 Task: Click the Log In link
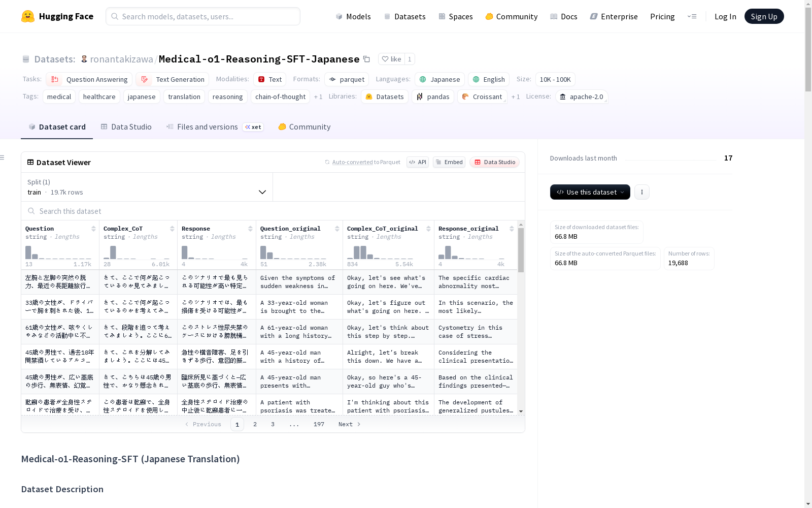pos(725,16)
